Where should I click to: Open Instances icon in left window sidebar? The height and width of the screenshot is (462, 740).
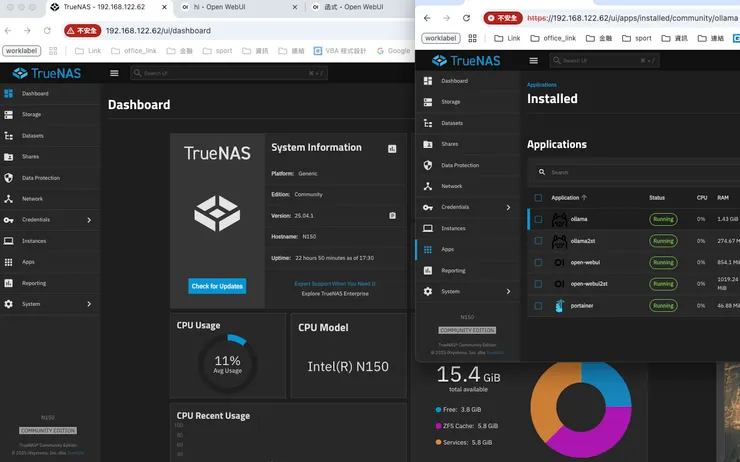pyautogui.click(x=8, y=241)
